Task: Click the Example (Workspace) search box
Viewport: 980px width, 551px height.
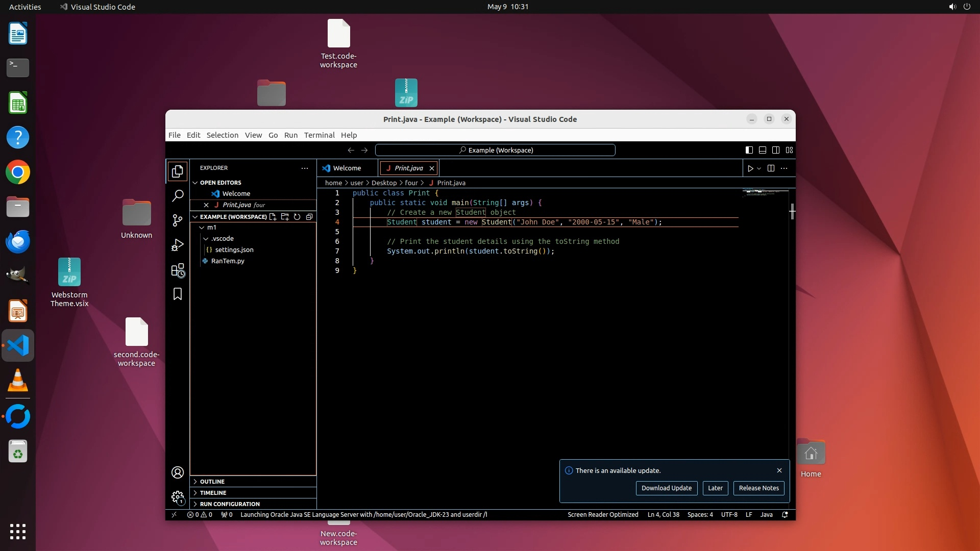Action: click(495, 150)
